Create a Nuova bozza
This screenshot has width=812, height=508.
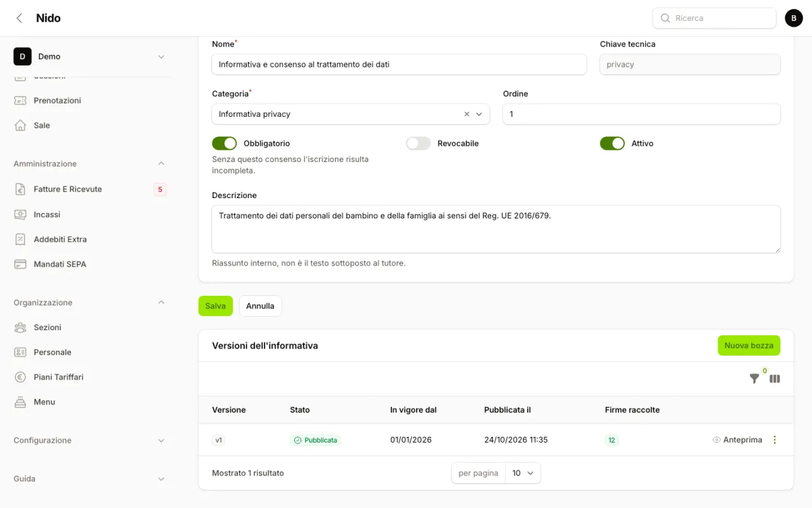pyautogui.click(x=749, y=345)
